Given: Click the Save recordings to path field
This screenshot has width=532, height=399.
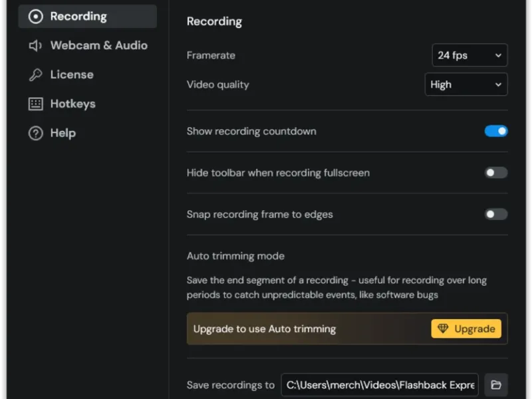Looking at the screenshot, I should pyautogui.click(x=380, y=385).
